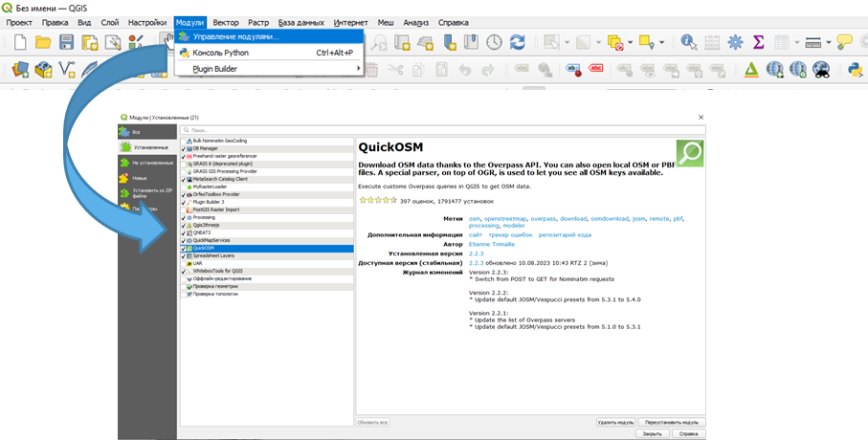Open the Layout Manager wrench icon
The height and width of the screenshot is (440, 868).
point(113,43)
